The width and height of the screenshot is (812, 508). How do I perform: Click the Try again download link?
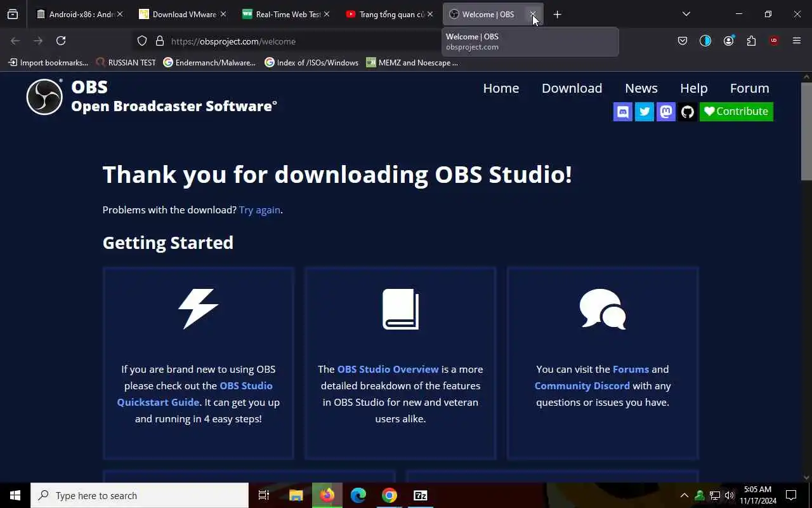click(x=259, y=210)
